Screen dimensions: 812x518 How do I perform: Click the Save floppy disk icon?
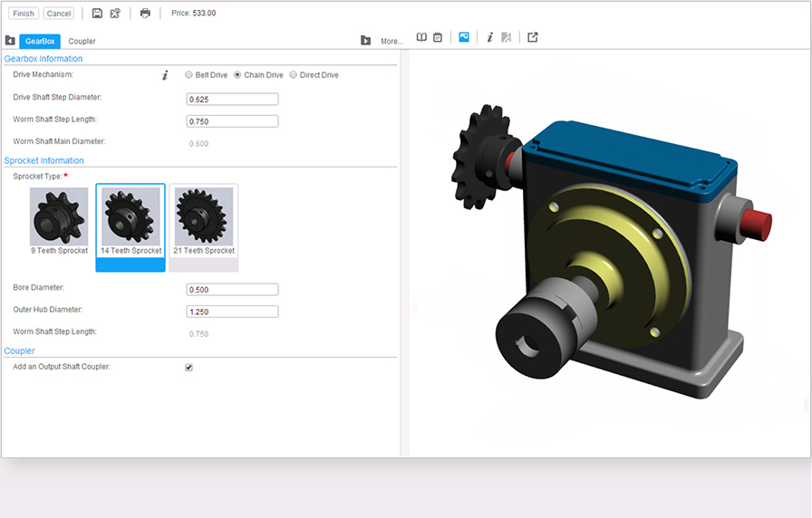click(x=97, y=14)
